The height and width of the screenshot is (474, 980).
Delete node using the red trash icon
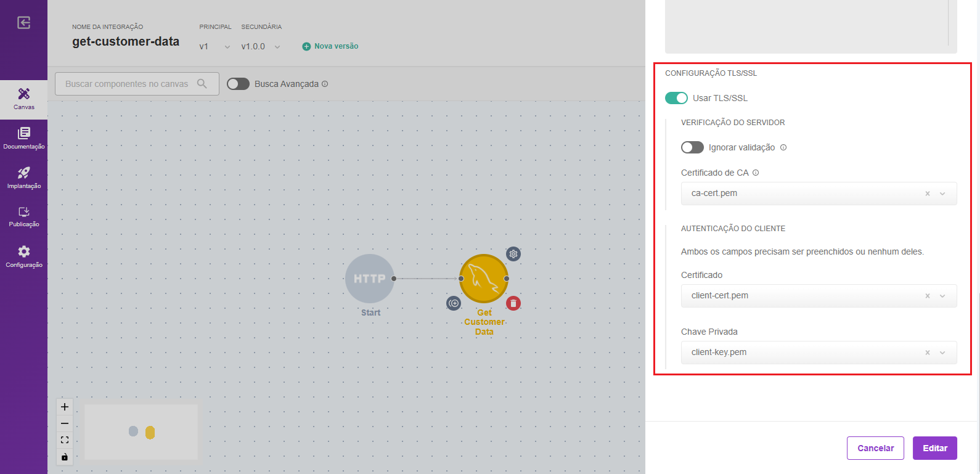pyautogui.click(x=513, y=303)
